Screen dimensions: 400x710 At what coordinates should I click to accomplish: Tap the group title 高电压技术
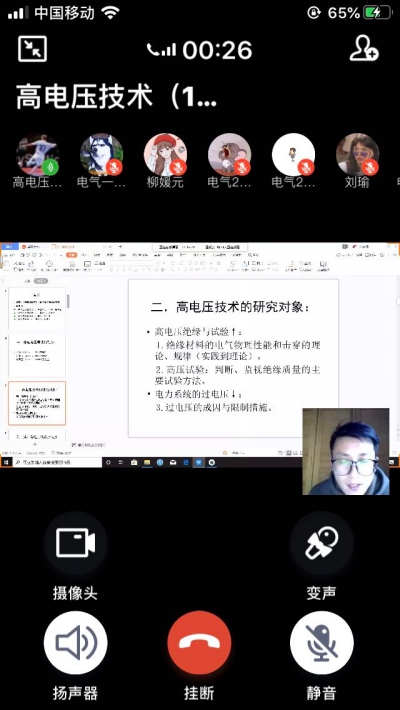click(116, 97)
